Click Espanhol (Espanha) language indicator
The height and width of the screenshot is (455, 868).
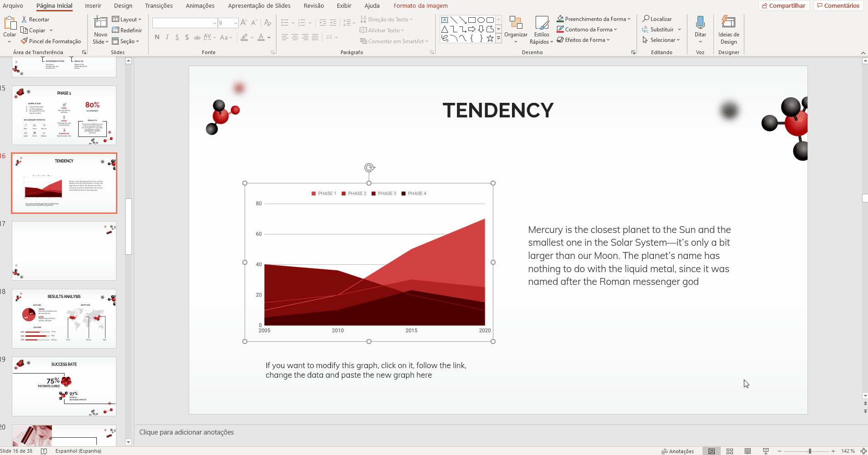(78, 451)
